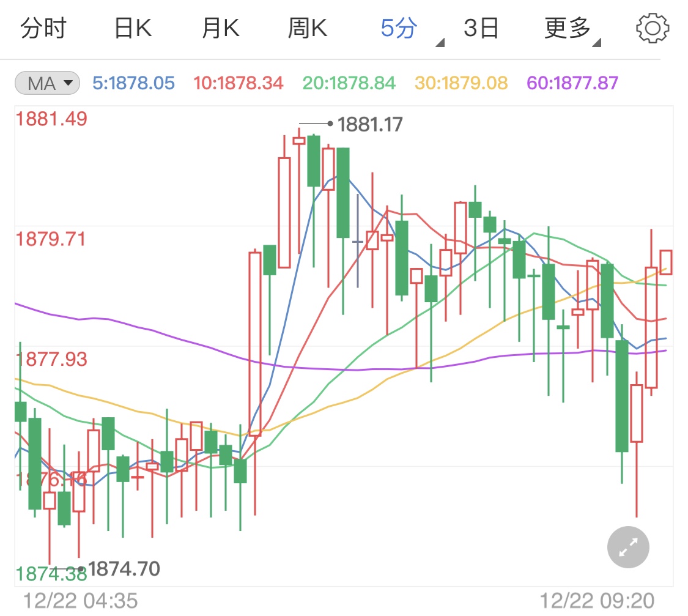The height and width of the screenshot is (616, 688).
Task: Click the 1881.17 high price marker
Action: [369, 124]
